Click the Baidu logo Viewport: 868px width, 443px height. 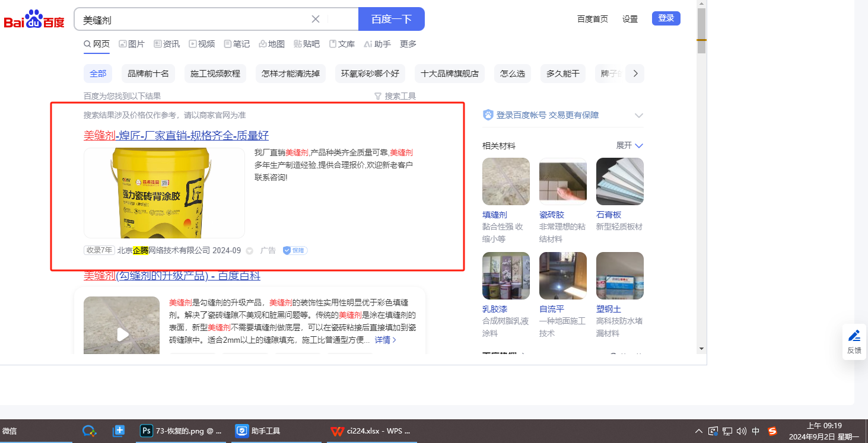pyautogui.click(x=34, y=20)
